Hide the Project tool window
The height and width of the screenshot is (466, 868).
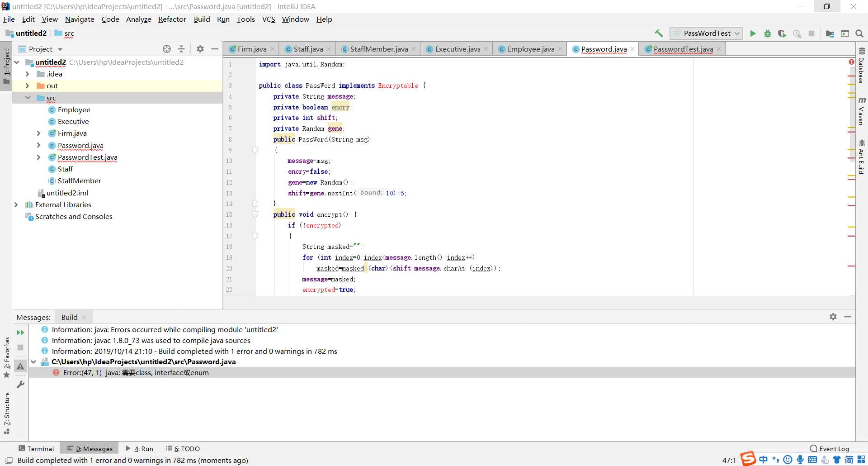coord(215,49)
